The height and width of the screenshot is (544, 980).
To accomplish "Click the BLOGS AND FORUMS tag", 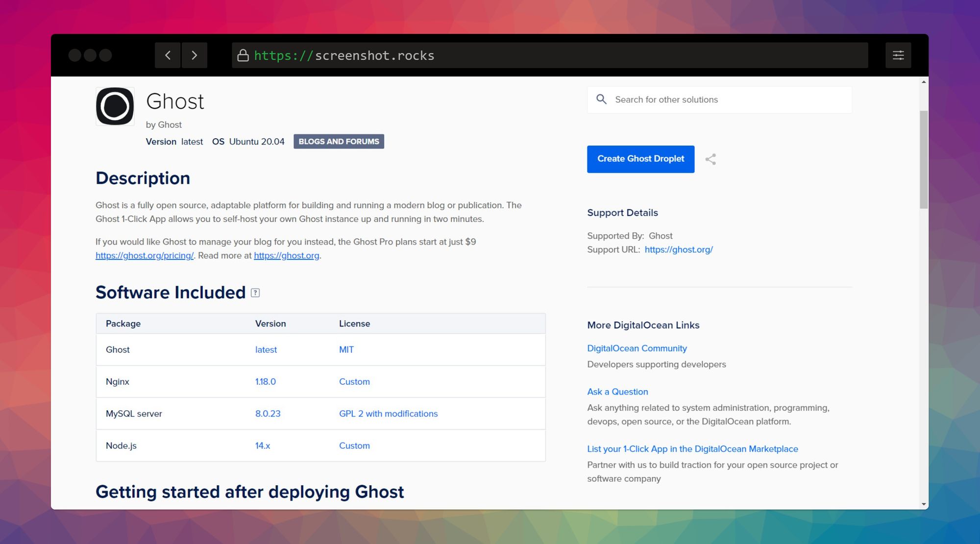I will tap(339, 142).
